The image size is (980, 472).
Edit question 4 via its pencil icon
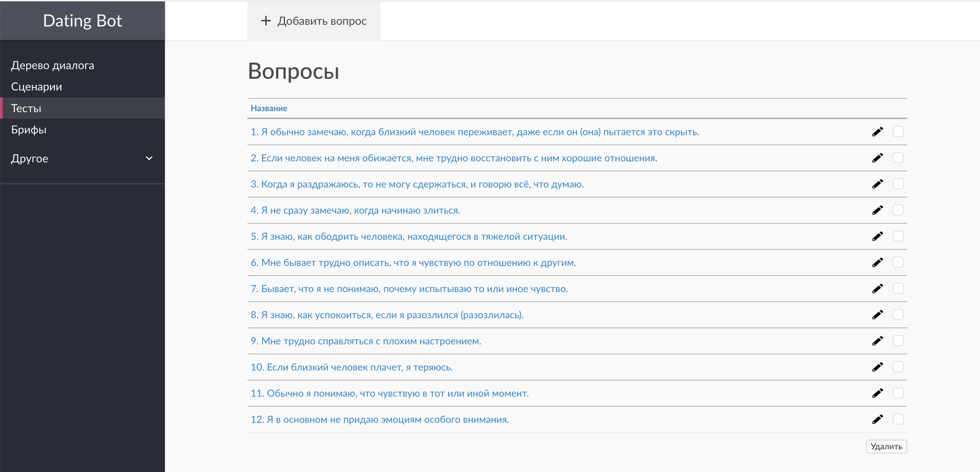pos(877,210)
